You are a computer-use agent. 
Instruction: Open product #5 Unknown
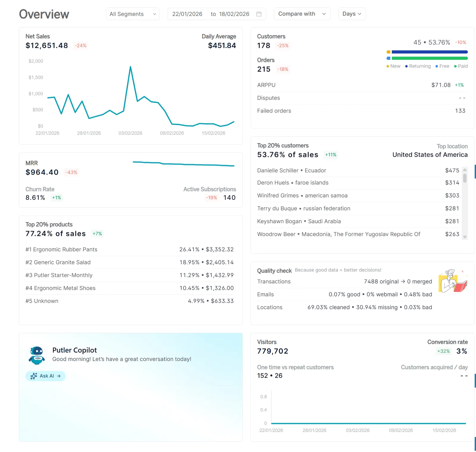click(130, 301)
